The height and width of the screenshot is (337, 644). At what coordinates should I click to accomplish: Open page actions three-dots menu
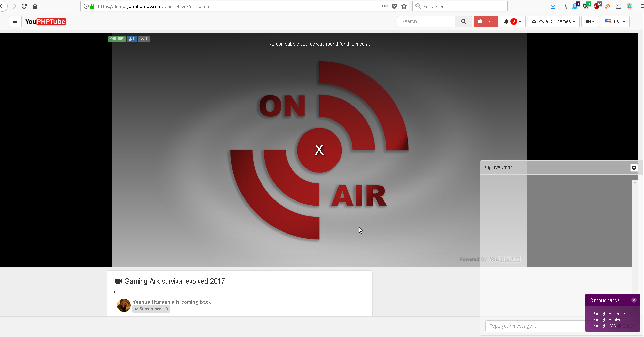click(385, 6)
